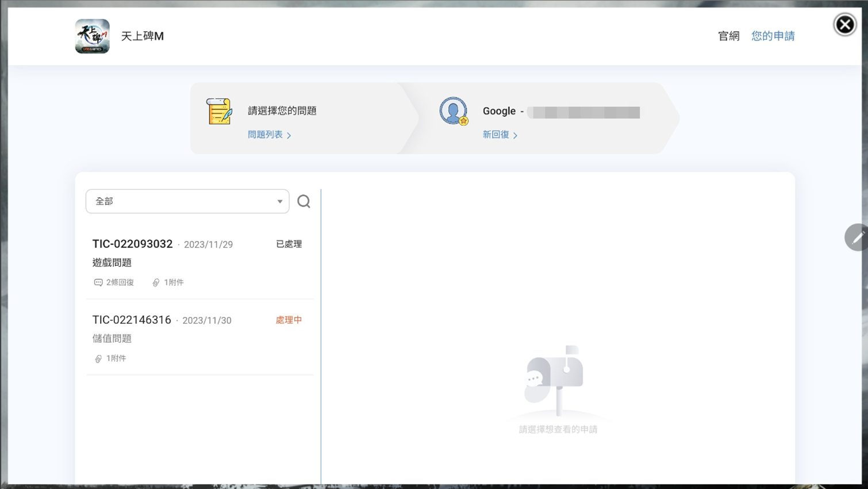
Task: Click attachment paperclip icon on TIC-022093032
Action: (156, 282)
